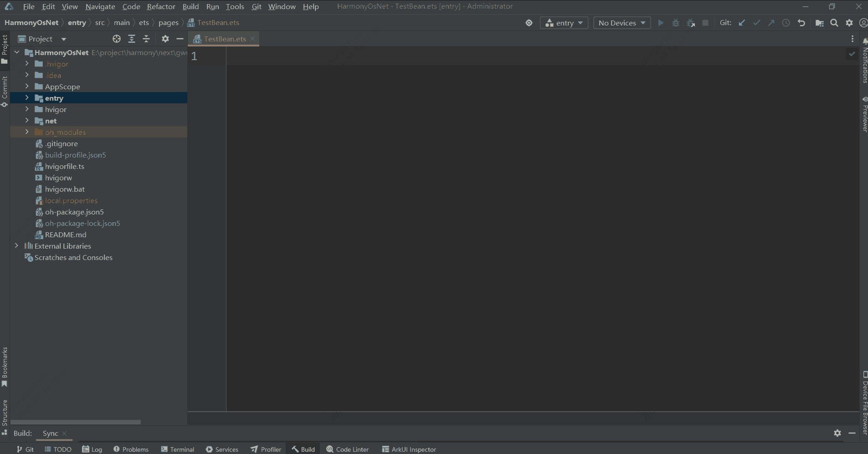Open the Project Structure folder icon
Image resolution: width=868 pixels, height=454 pixels.
819,23
